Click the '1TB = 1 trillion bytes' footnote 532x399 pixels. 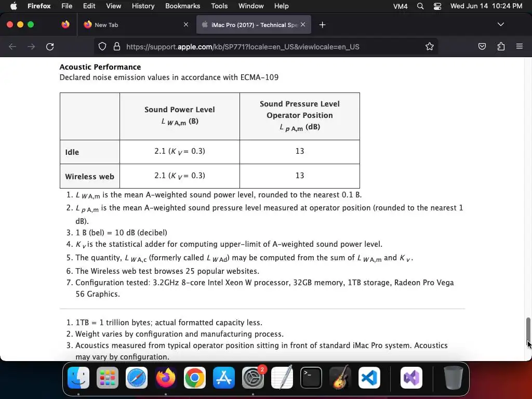169,322
